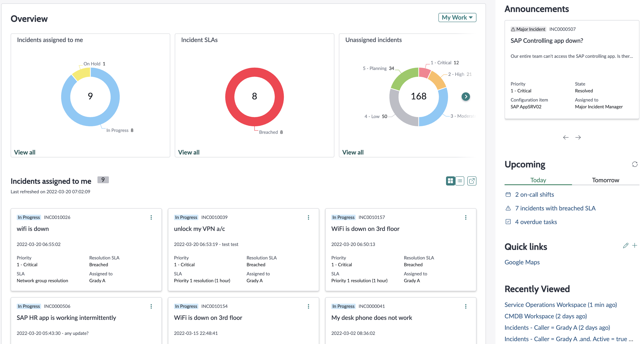Viewport: 644px width, 344px height.
Task: Click the overdue tasks checkbox icon
Action: point(508,222)
